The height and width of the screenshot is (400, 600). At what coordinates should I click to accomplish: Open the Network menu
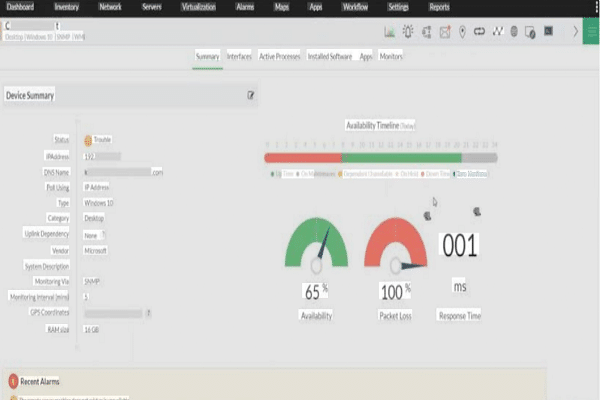[110, 7]
